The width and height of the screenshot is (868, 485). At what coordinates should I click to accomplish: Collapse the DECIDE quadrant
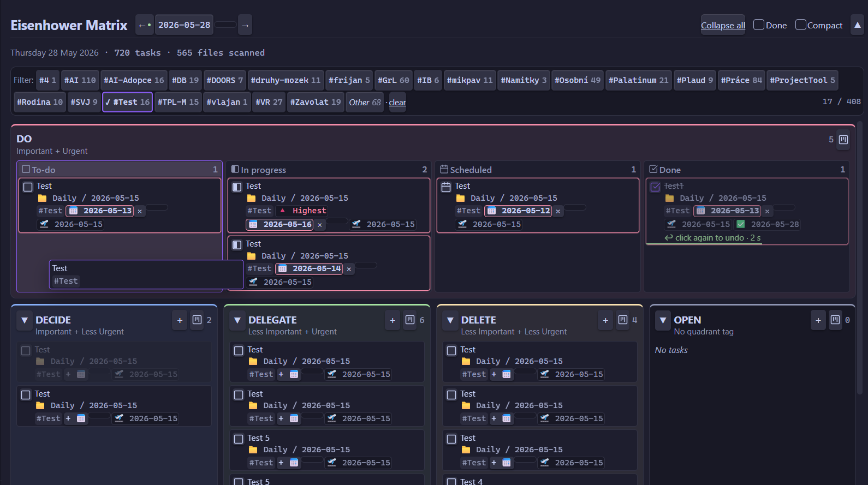point(25,320)
